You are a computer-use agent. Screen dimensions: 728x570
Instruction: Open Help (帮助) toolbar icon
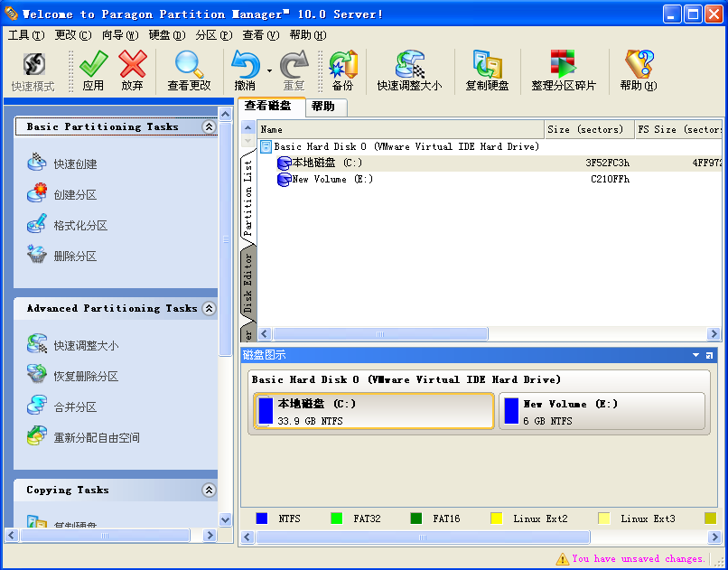click(639, 64)
